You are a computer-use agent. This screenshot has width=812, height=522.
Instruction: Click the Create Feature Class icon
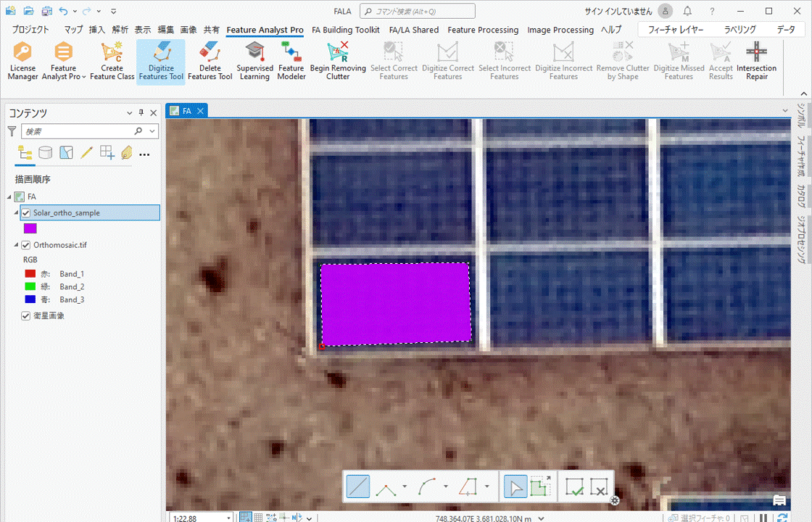point(112,61)
